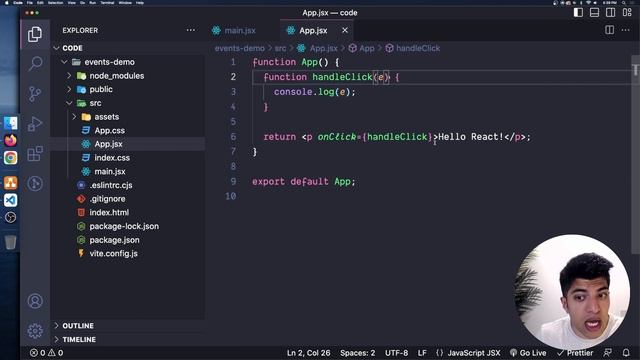Open the .eslintrc.cjs file
Viewport: 640px width, 360px height.
(111, 185)
